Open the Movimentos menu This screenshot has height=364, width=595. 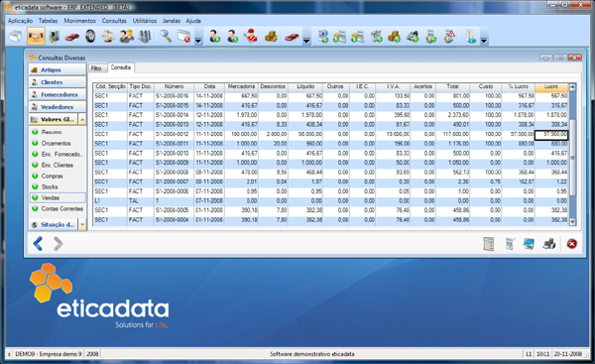tap(79, 21)
